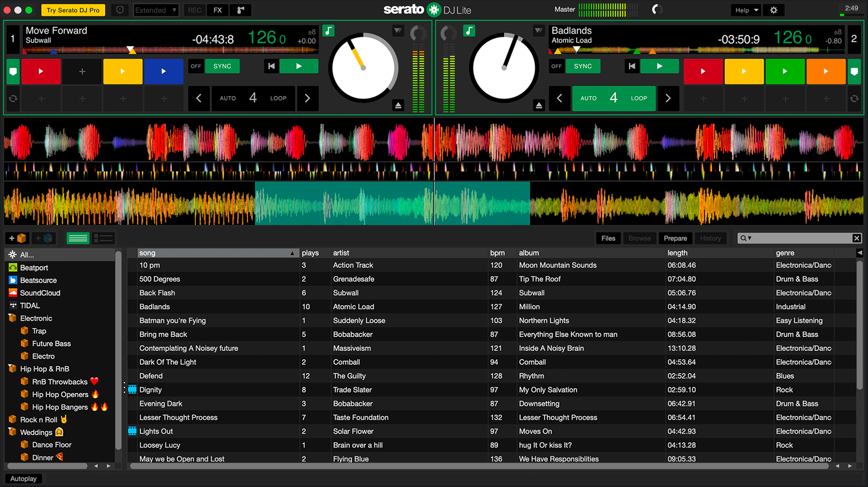Play deck 1 track
868x487 pixels.
click(299, 66)
